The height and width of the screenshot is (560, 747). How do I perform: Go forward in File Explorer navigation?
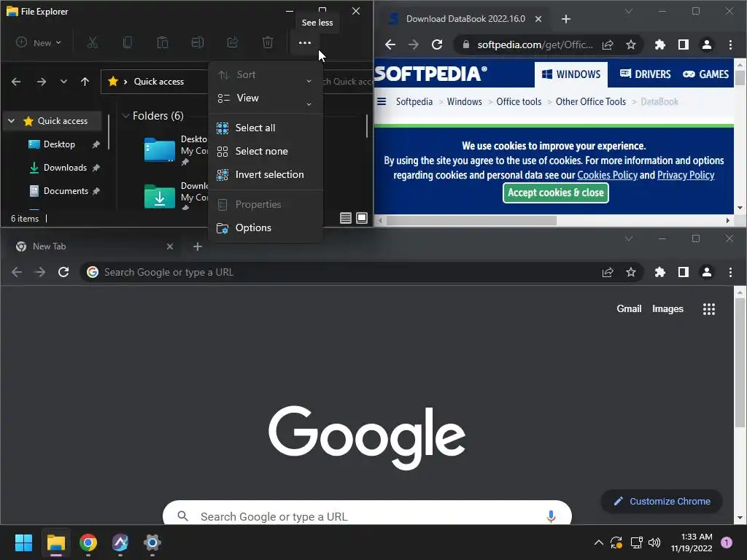tap(42, 82)
